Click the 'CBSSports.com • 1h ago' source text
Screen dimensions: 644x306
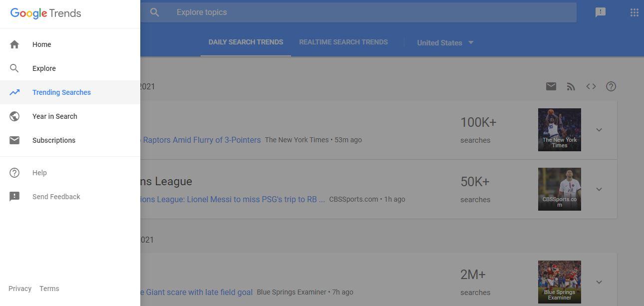click(x=367, y=200)
